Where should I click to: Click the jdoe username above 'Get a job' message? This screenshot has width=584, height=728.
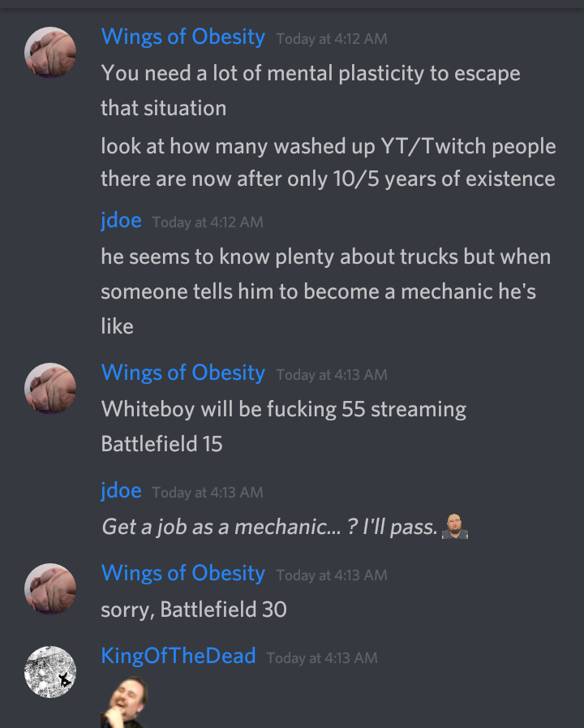(122, 490)
